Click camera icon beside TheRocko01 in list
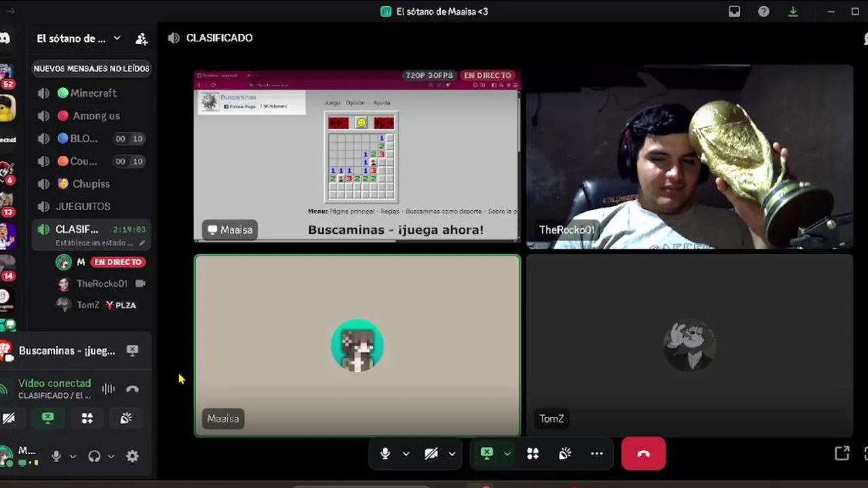The width and height of the screenshot is (868, 488). coord(140,283)
